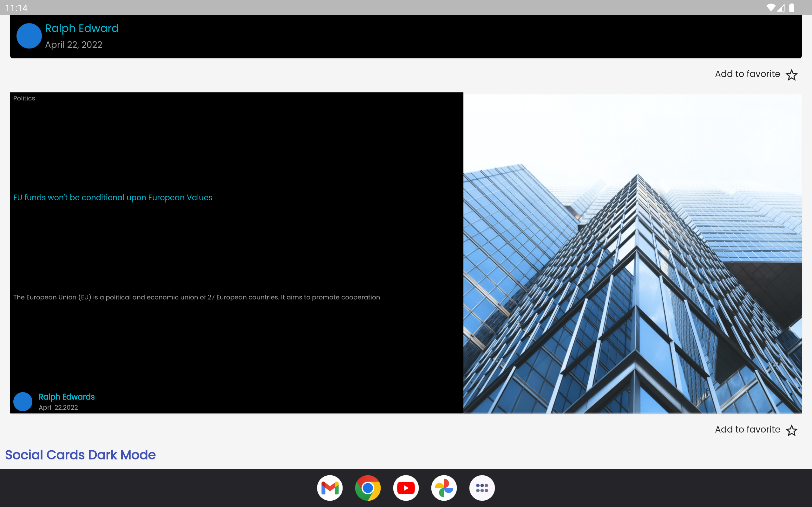Launch Chrome from the dock
This screenshot has height=507, width=812.
368,488
